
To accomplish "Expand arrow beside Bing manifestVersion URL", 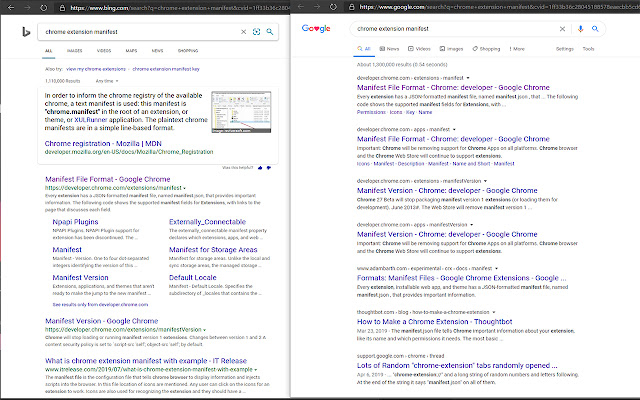I will [204, 330].
